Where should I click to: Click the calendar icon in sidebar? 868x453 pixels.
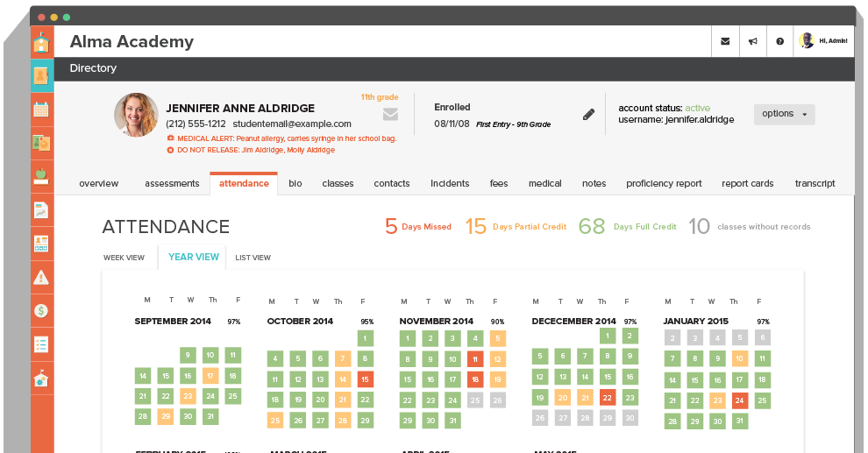pos(41,110)
